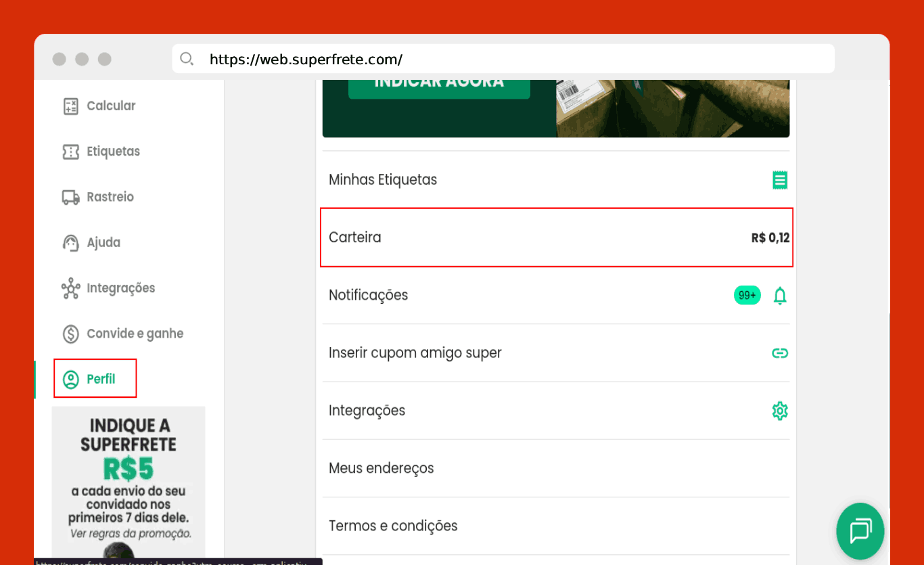Open the Minhas Etiquetas row
This screenshot has width=924, height=565.
[556, 180]
